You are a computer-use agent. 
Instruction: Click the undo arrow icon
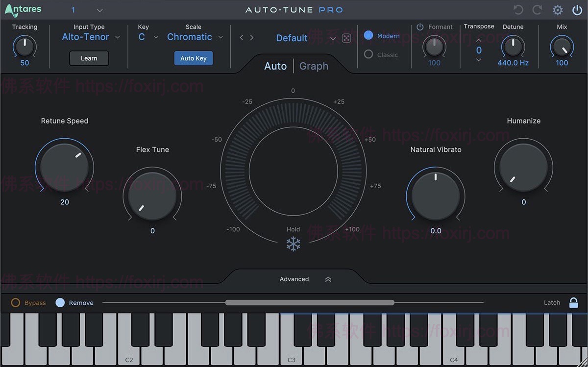(518, 10)
